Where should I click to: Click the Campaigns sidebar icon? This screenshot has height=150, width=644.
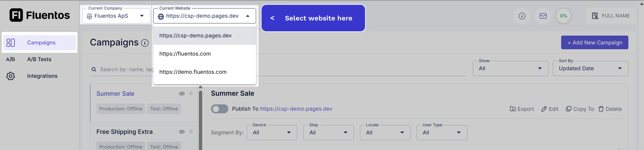[11, 43]
